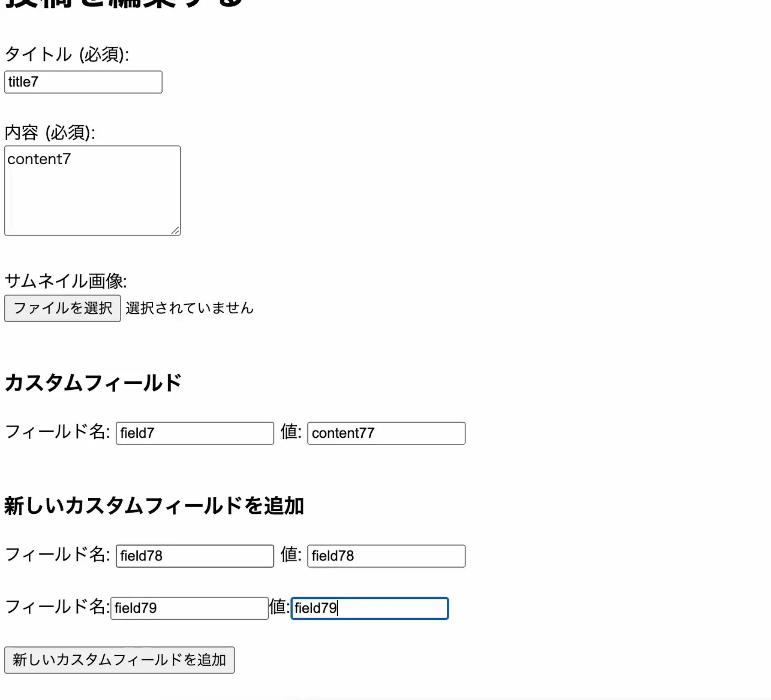Click the 選択されていません file status text
The image size is (771, 700).
190,308
